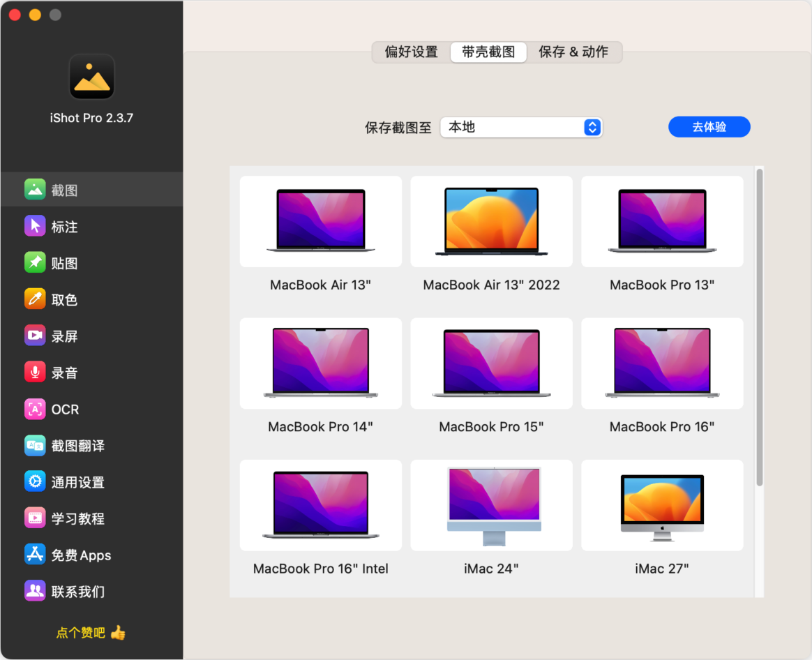
Task: Open the 免费 Apps App Store icon
Action: tap(35, 555)
